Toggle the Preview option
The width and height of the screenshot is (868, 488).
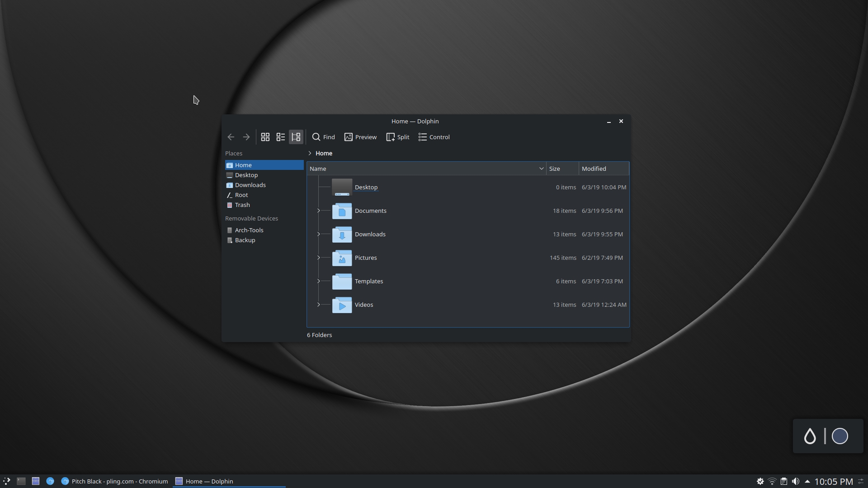click(x=360, y=137)
